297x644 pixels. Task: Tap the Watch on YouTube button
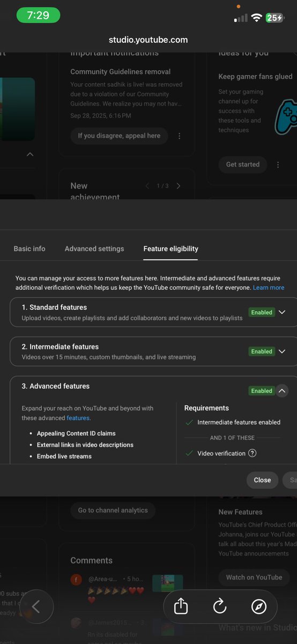tap(254, 577)
